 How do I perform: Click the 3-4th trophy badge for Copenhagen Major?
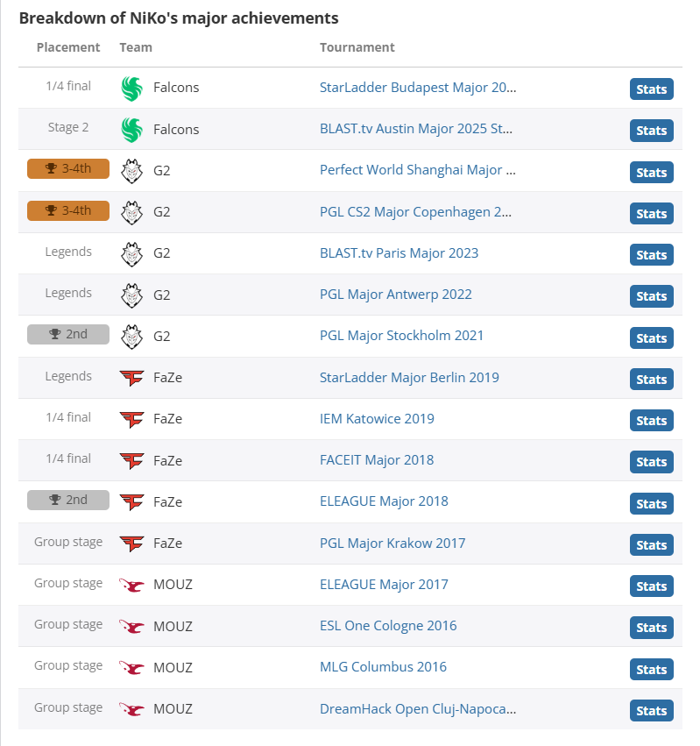click(68, 210)
